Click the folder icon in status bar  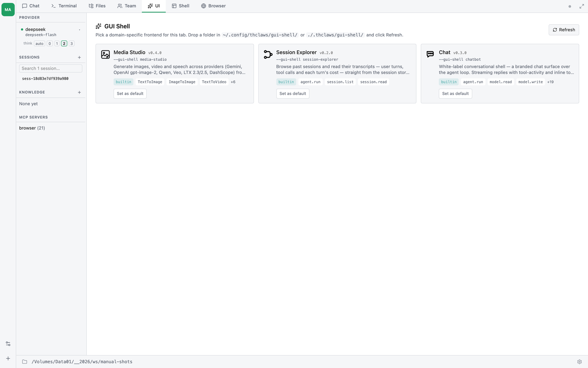click(x=25, y=362)
